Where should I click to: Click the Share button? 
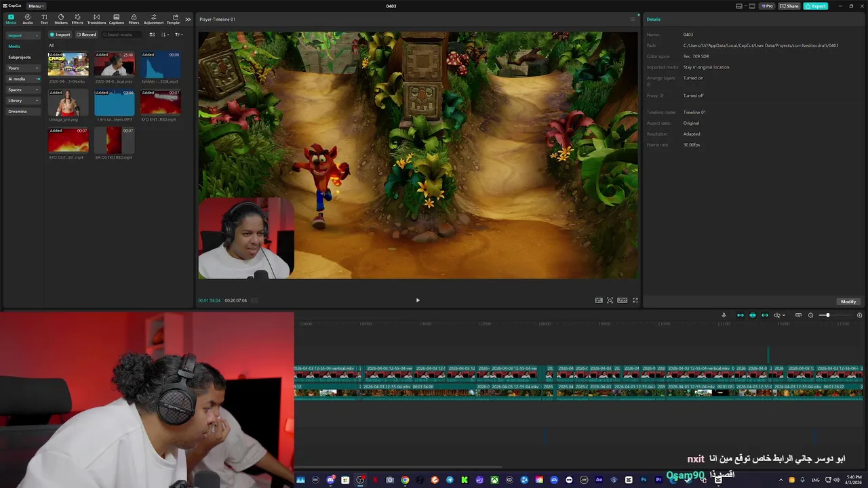(x=789, y=6)
